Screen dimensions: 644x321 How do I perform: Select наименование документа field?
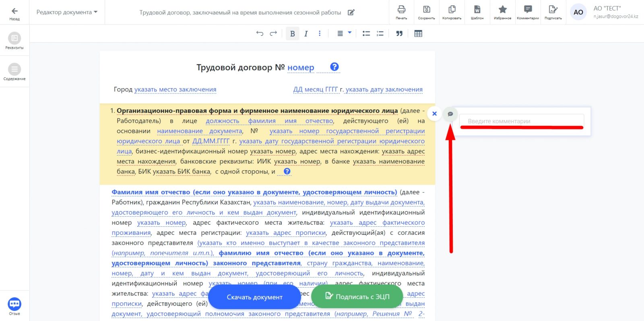click(x=200, y=131)
